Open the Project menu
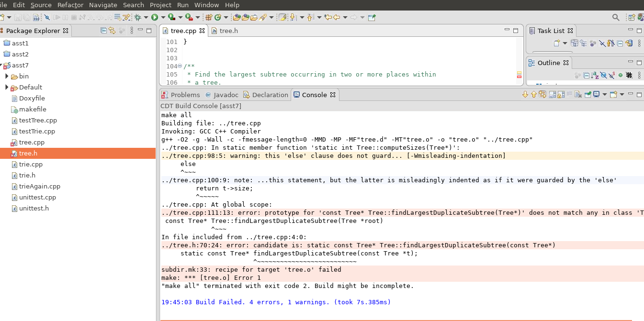This screenshot has width=644, height=321. [160, 5]
